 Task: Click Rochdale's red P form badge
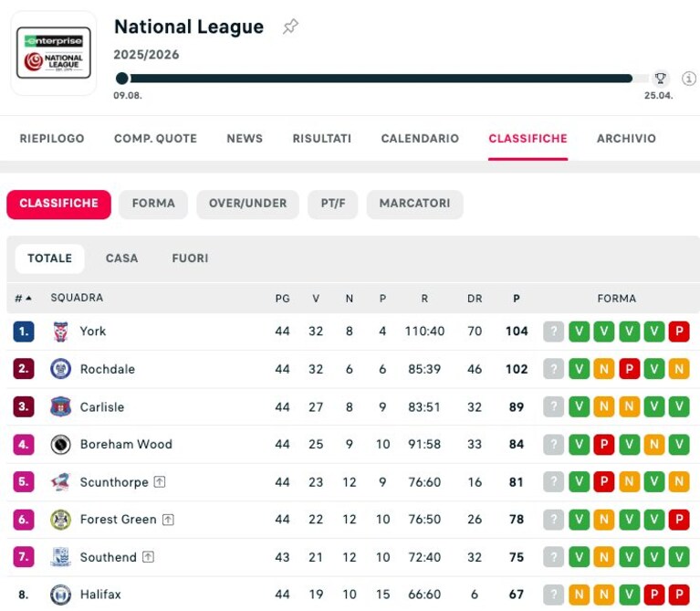[x=629, y=369]
